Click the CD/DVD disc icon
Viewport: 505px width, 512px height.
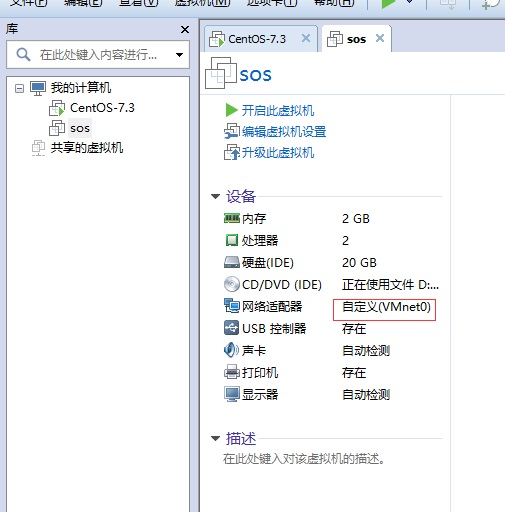[232, 284]
